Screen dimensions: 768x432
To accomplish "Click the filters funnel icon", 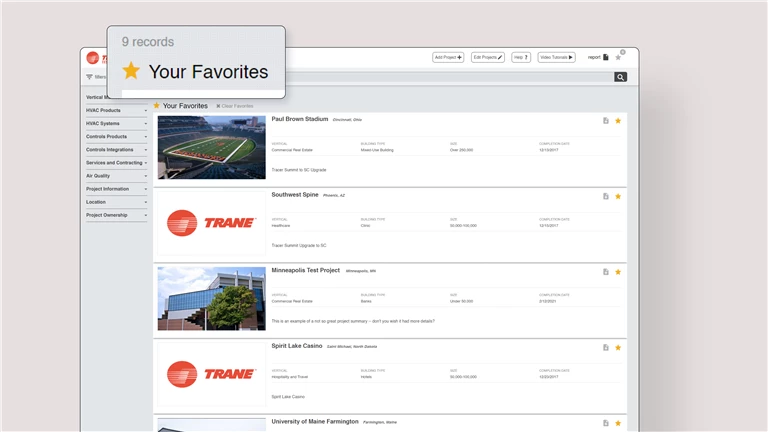I will 89,77.
